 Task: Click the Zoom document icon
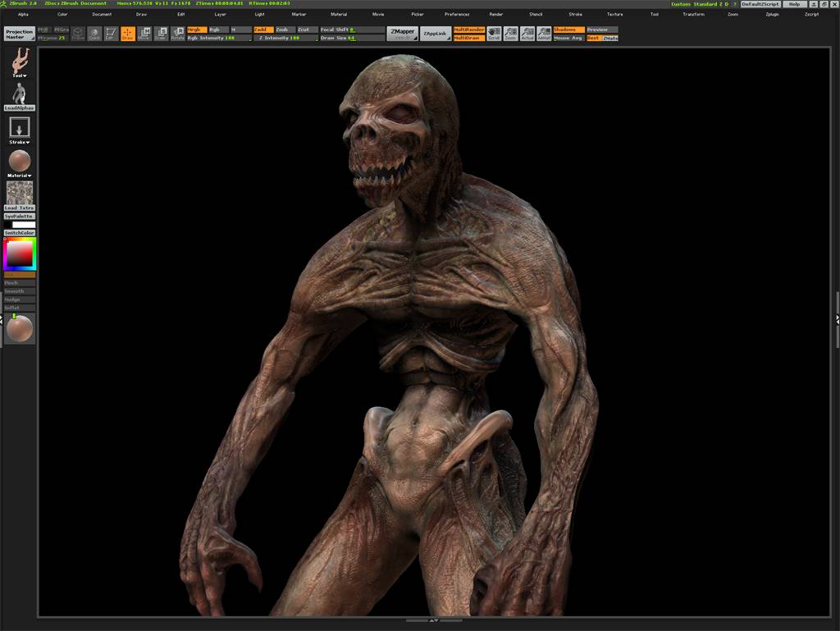click(x=510, y=34)
